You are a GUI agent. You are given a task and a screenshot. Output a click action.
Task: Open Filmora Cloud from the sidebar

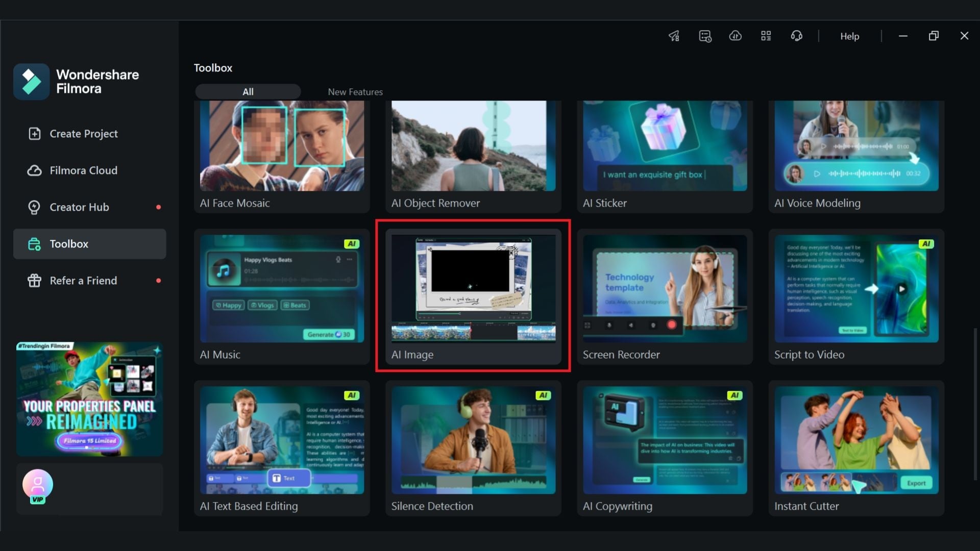point(34,170)
